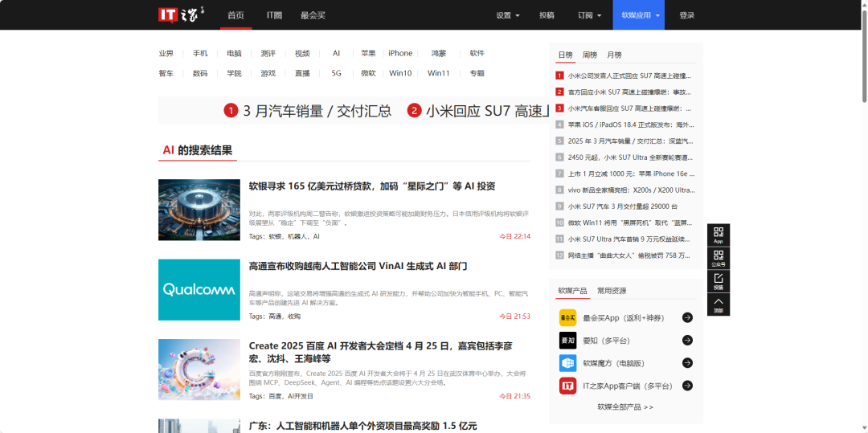Open rank 12 网络主播“曲曲大女人”
This screenshot has width=868, height=433.
click(x=628, y=255)
